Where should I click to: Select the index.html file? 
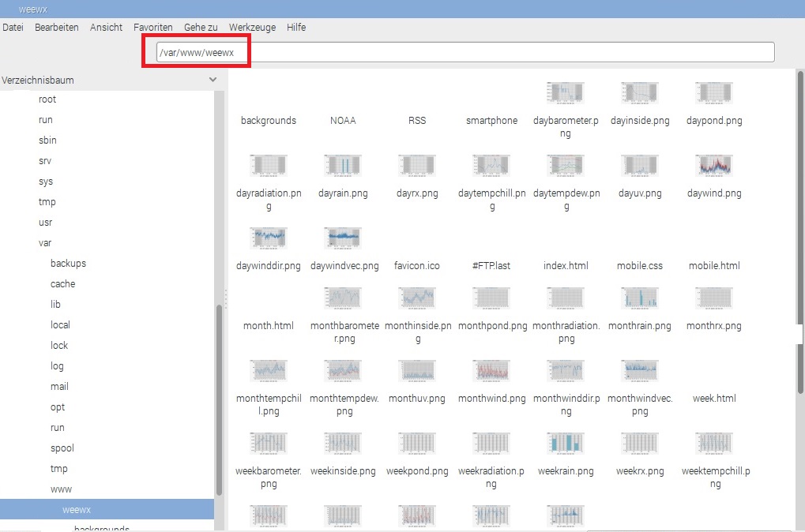[x=566, y=266]
